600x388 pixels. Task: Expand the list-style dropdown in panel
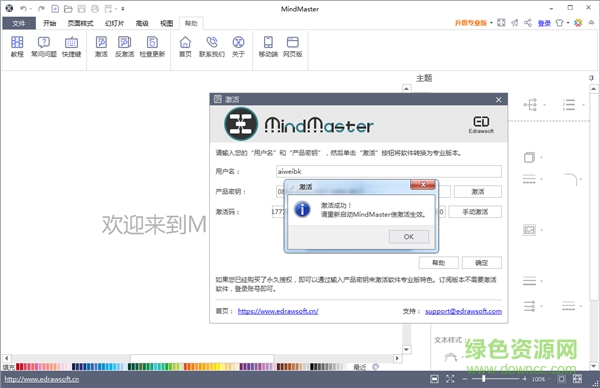(x=583, y=104)
